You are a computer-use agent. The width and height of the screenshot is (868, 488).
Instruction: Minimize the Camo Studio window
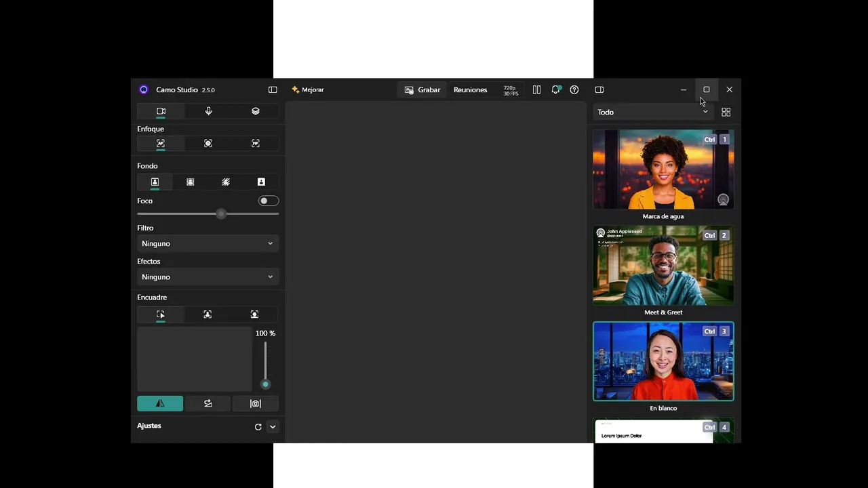pos(684,89)
